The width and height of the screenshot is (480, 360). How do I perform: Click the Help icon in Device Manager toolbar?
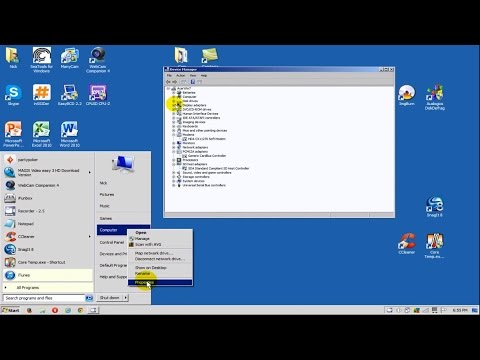(x=193, y=82)
